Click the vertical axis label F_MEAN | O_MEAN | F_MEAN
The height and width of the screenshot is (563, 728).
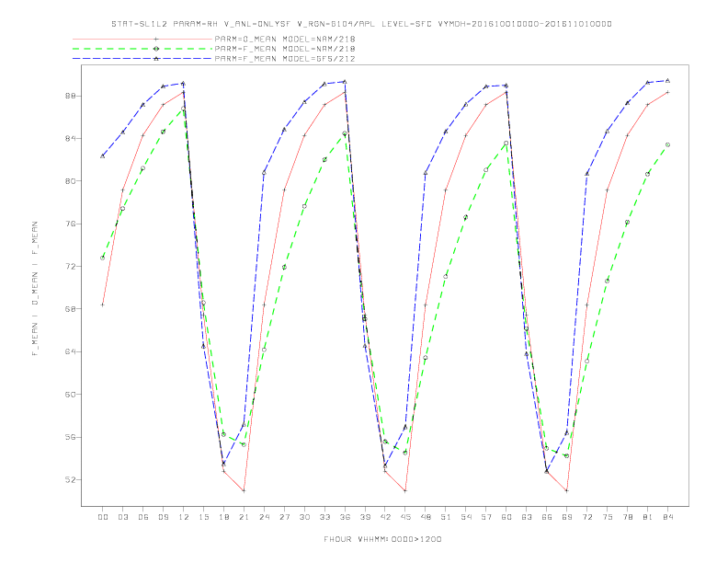coord(35,289)
